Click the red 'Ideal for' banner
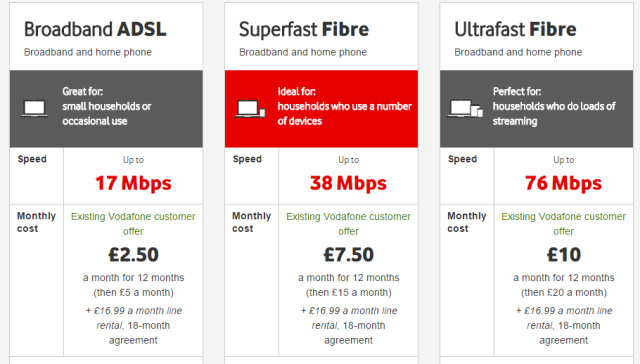The height and width of the screenshot is (364, 640). click(321, 109)
